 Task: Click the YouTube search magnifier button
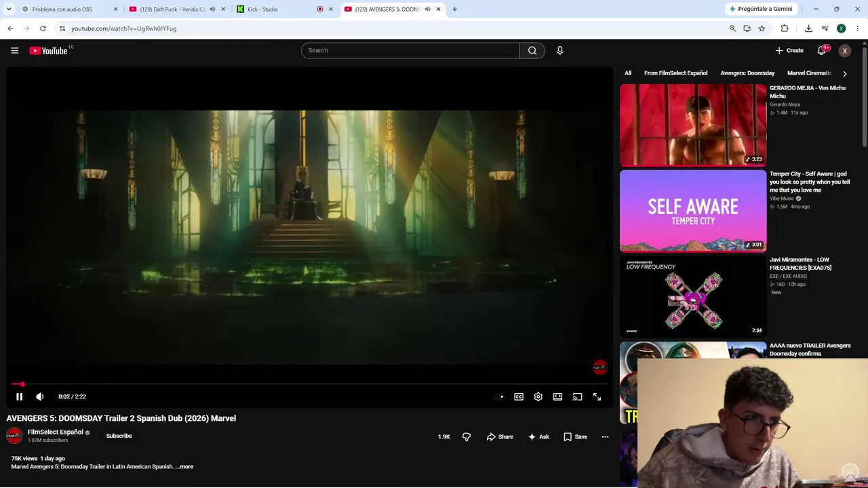coord(532,50)
